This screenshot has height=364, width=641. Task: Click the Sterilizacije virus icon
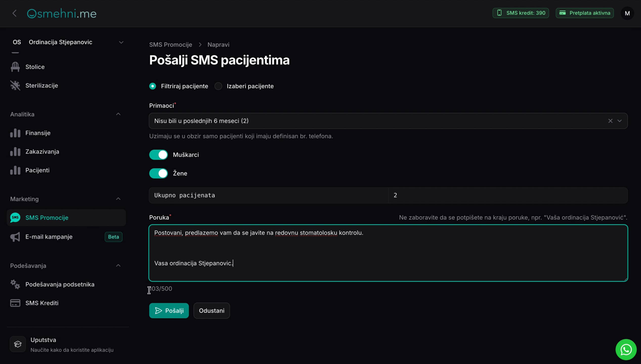[x=15, y=85]
